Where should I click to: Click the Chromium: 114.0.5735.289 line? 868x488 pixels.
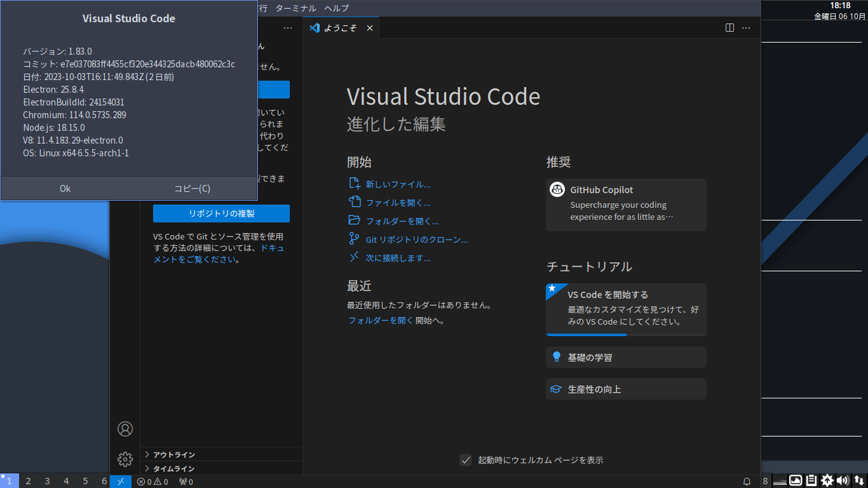click(x=74, y=115)
